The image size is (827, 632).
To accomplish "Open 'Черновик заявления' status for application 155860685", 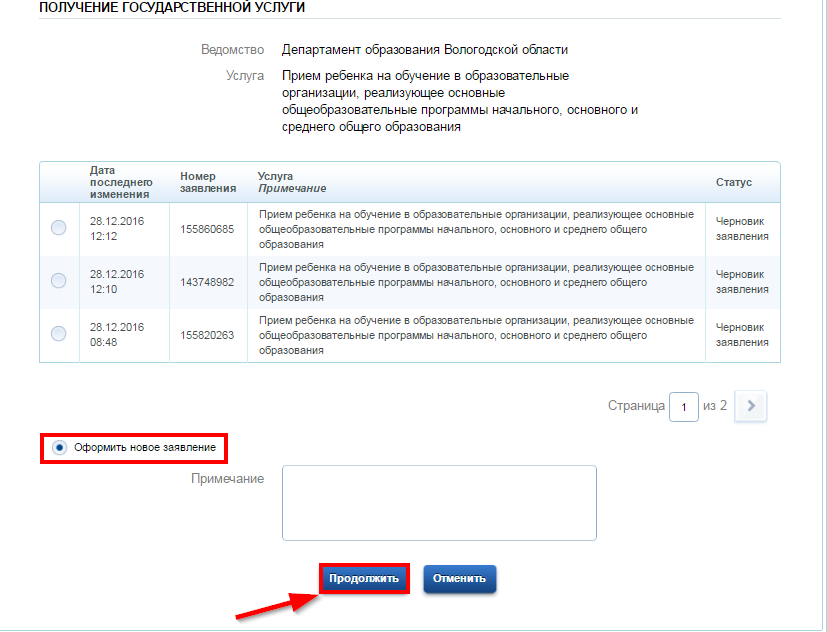I will pyautogui.click(x=742, y=228).
